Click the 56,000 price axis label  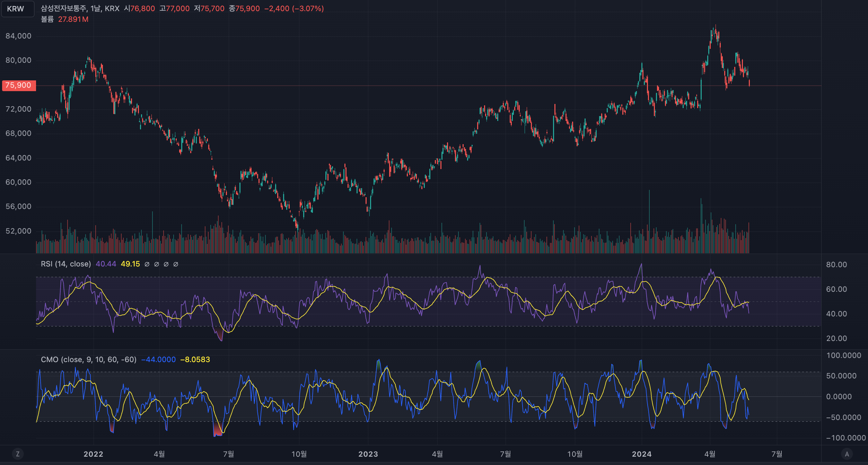[18, 207]
